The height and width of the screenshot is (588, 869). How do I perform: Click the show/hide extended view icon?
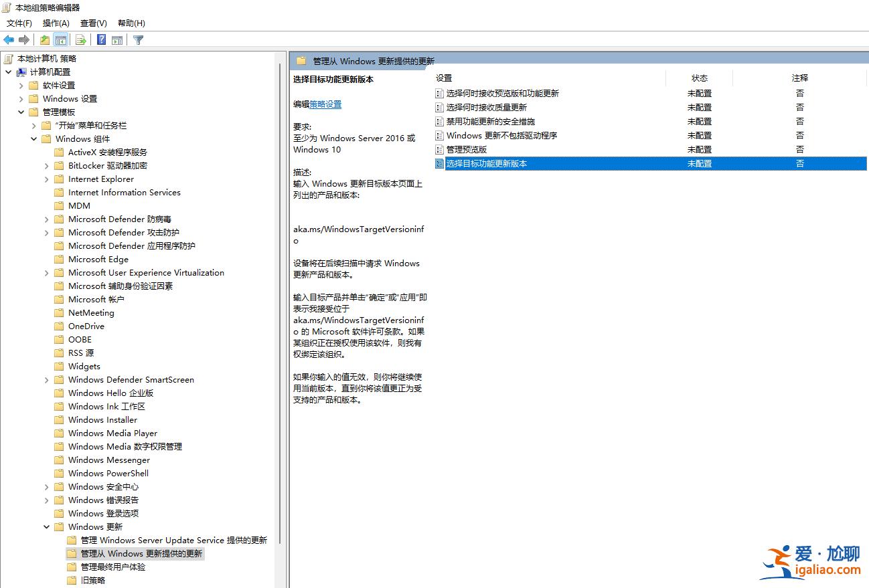(x=117, y=39)
